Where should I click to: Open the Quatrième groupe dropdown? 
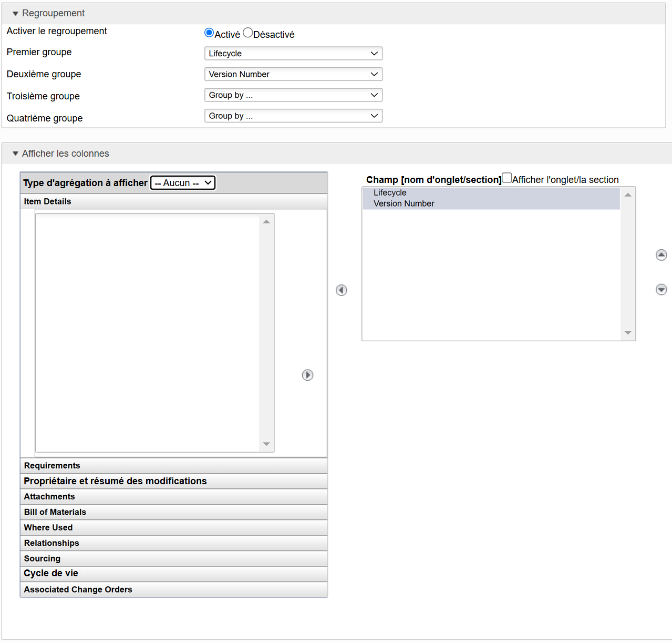coord(293,116)
